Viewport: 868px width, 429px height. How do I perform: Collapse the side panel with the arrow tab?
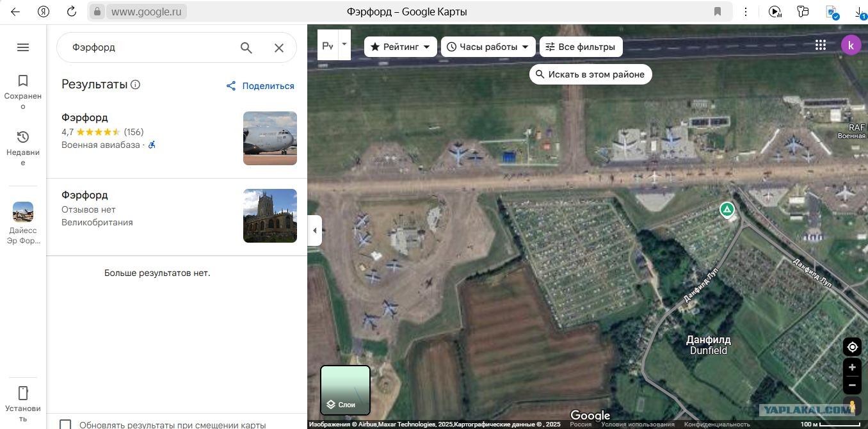[314, 231]
